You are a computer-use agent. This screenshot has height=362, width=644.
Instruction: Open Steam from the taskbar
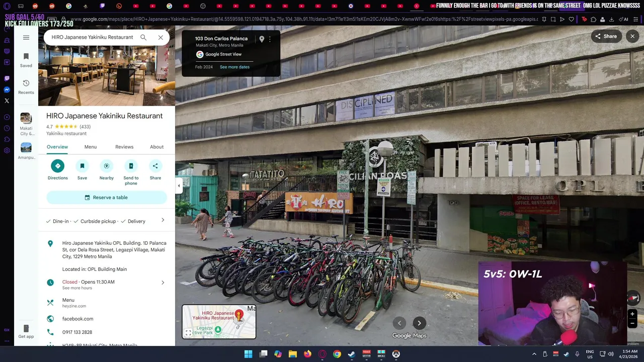point(352,354)
